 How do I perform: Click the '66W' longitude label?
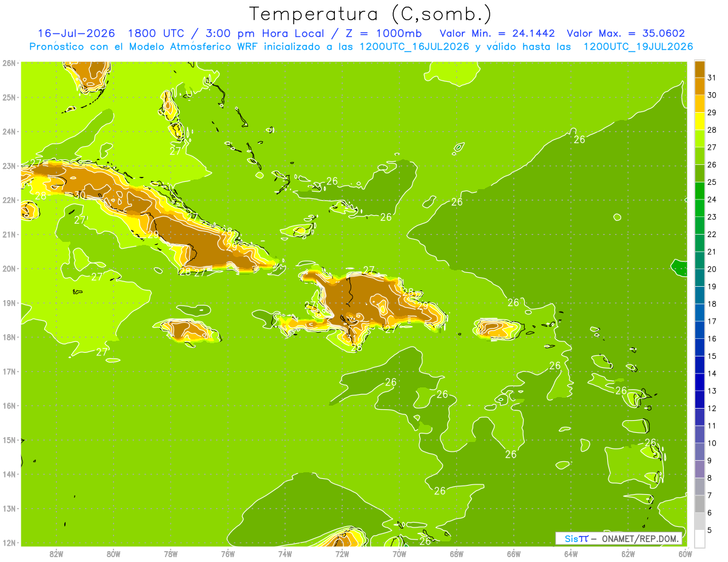(x=513, y=554)
